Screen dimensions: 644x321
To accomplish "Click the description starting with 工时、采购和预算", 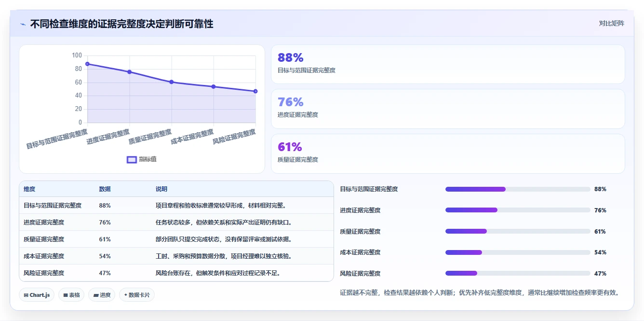I will coord(224,256).
